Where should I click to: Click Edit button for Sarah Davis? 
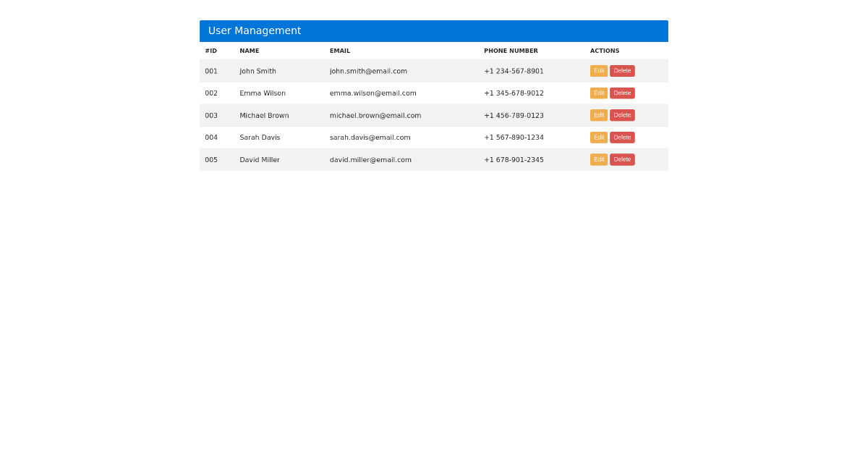pyautogui.click(x=599, y=137)
